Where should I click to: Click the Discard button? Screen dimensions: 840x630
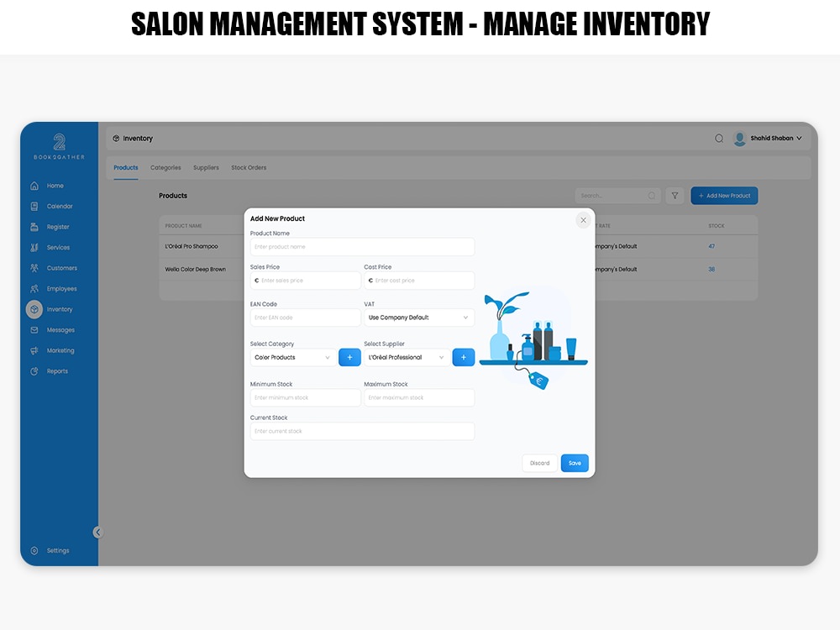click(x=540, y=464)
